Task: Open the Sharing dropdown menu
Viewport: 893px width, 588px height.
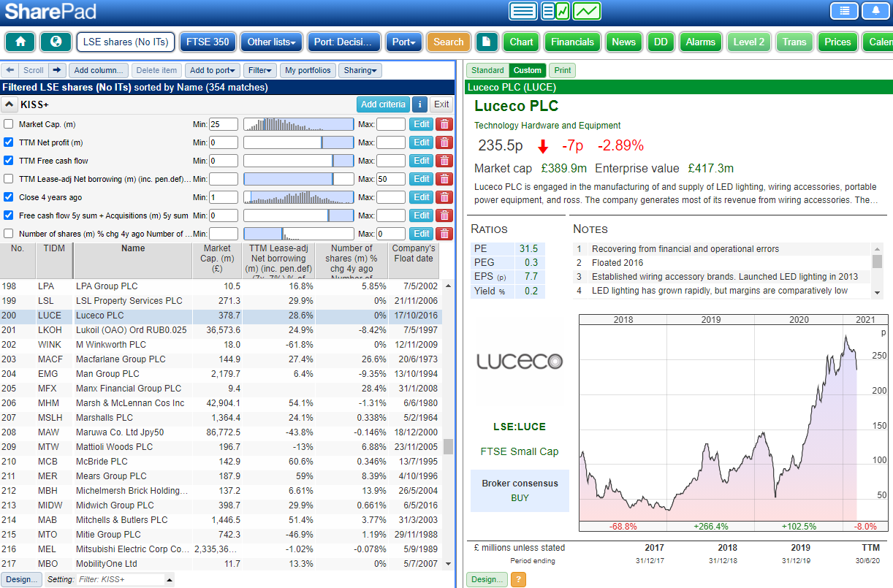Action: [360, 70]
